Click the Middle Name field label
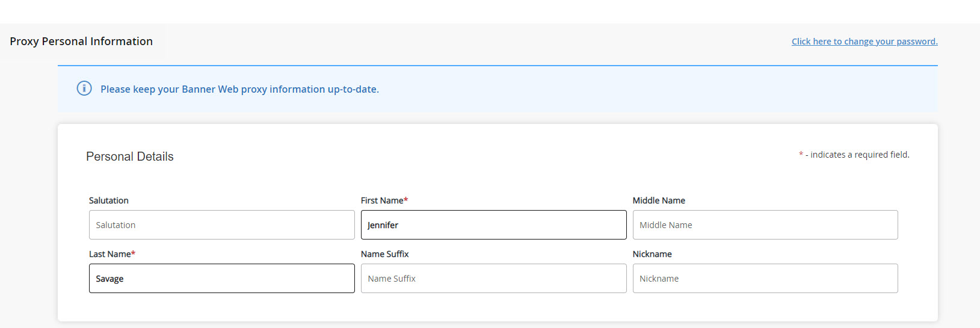 pyautogui.click(x=658, y=200)
